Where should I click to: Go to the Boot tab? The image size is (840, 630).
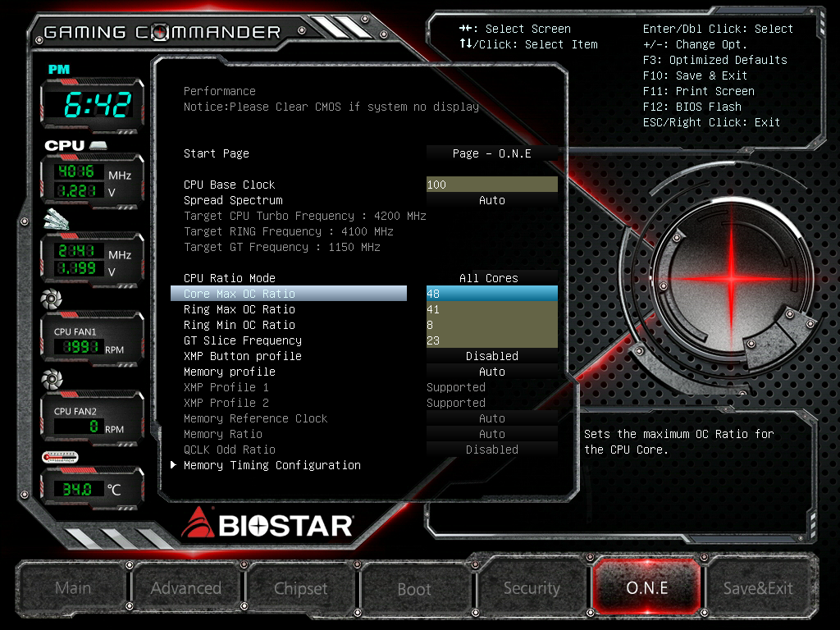tap(414, 589)
